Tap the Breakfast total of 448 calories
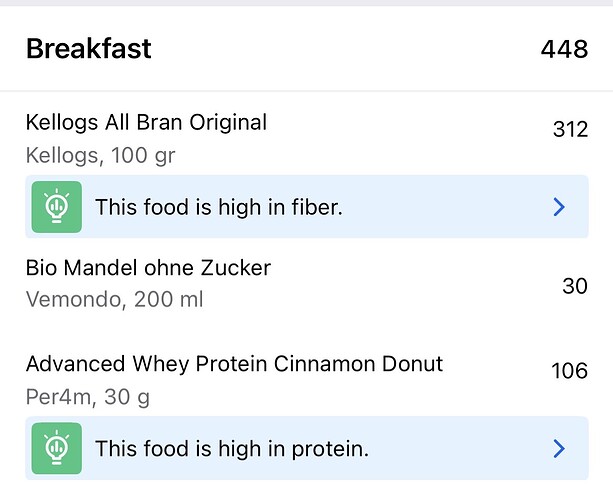The height and width of the screenshot is (500, 613). click(x=564, y=48)
